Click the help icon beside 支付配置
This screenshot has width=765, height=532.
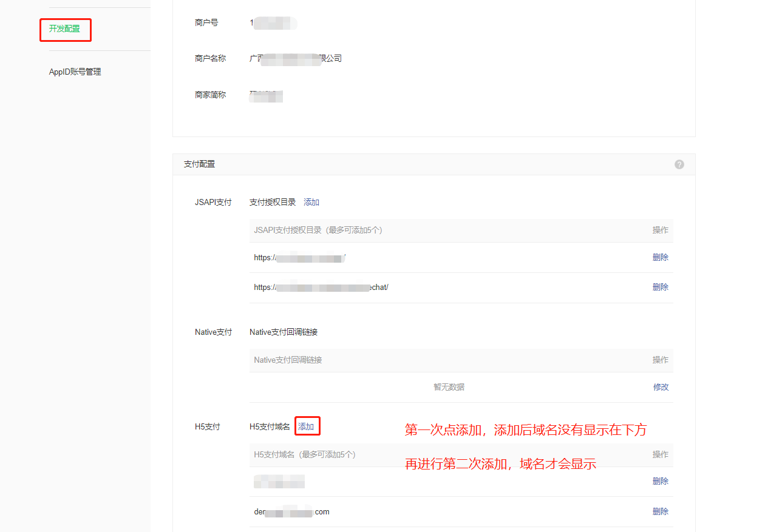[x=679, y=164]
